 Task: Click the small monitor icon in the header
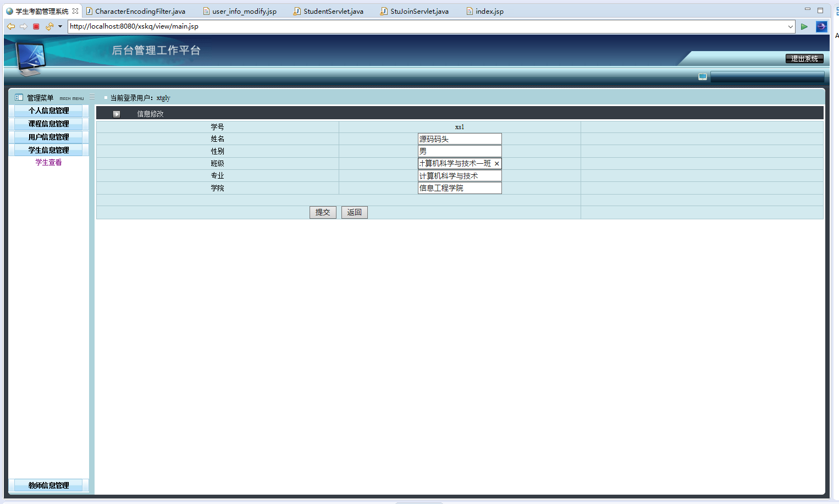coord(703,77)
